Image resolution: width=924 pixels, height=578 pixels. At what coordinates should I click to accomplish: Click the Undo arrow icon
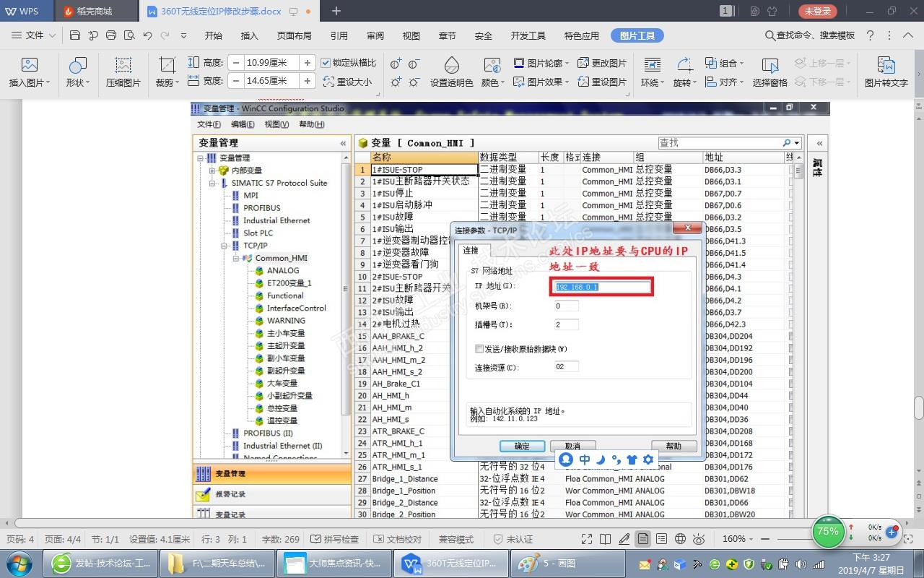[147, 35]
